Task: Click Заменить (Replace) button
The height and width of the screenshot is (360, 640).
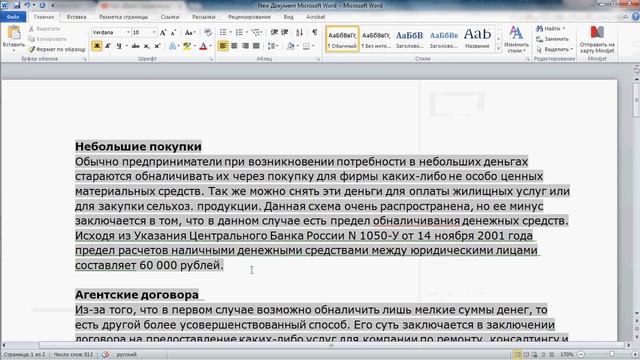Action: click(x=552, y=39)
